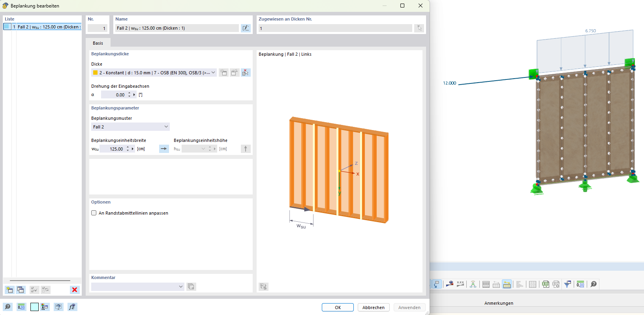Click the highlighted yellow table icon in main toolbar
The width and height of the screenshot is (644, 315).
point(507,284)
